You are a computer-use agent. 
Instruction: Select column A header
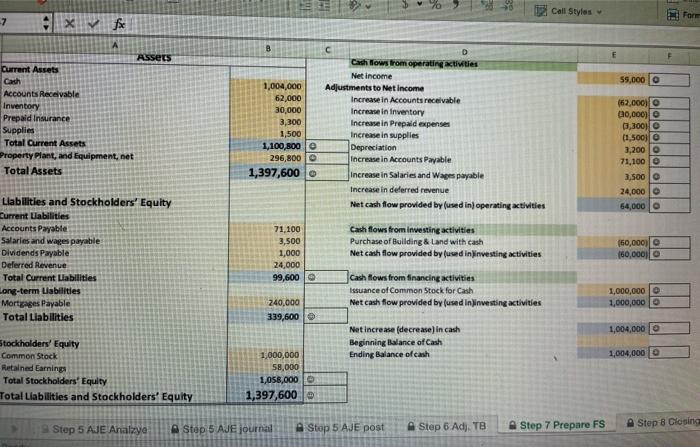(115, 45)
